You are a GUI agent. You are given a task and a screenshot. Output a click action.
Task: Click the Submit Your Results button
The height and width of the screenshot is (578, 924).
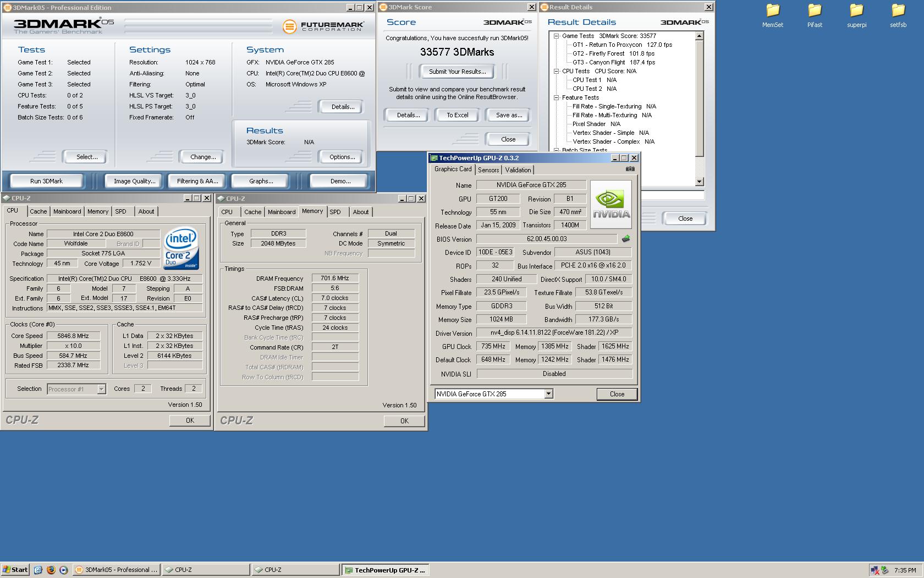(x=458, y=72)
